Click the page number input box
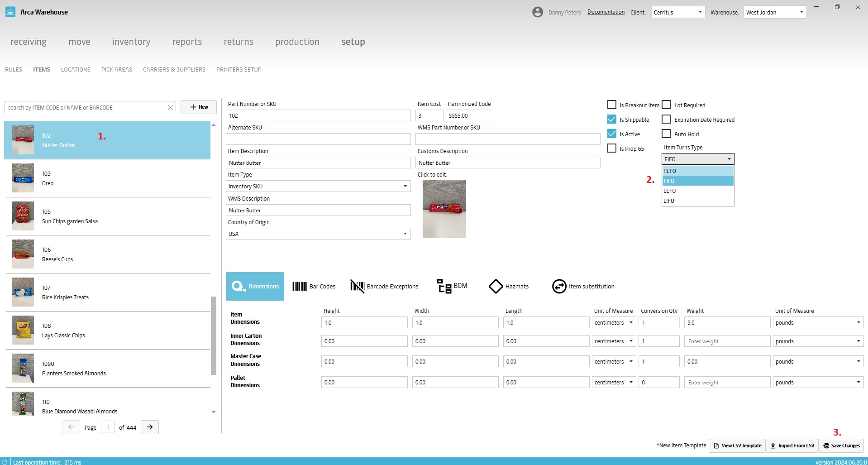 [108, 427]
